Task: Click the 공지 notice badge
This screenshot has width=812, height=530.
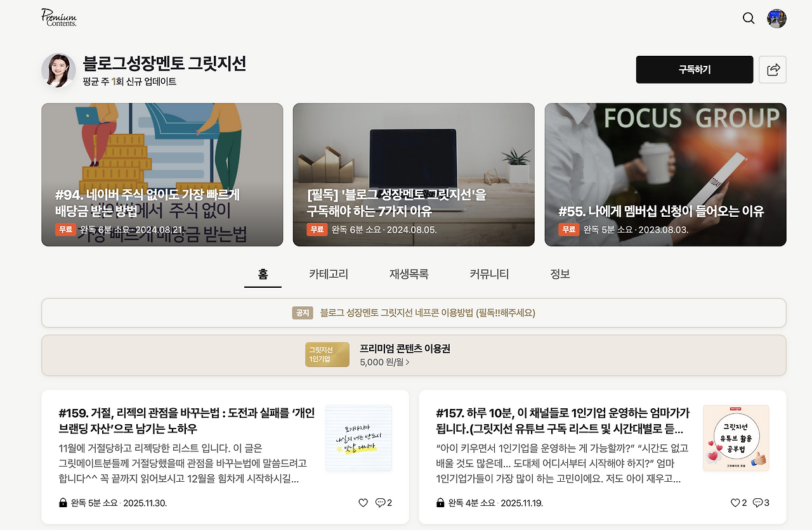Action: (303, 313)
